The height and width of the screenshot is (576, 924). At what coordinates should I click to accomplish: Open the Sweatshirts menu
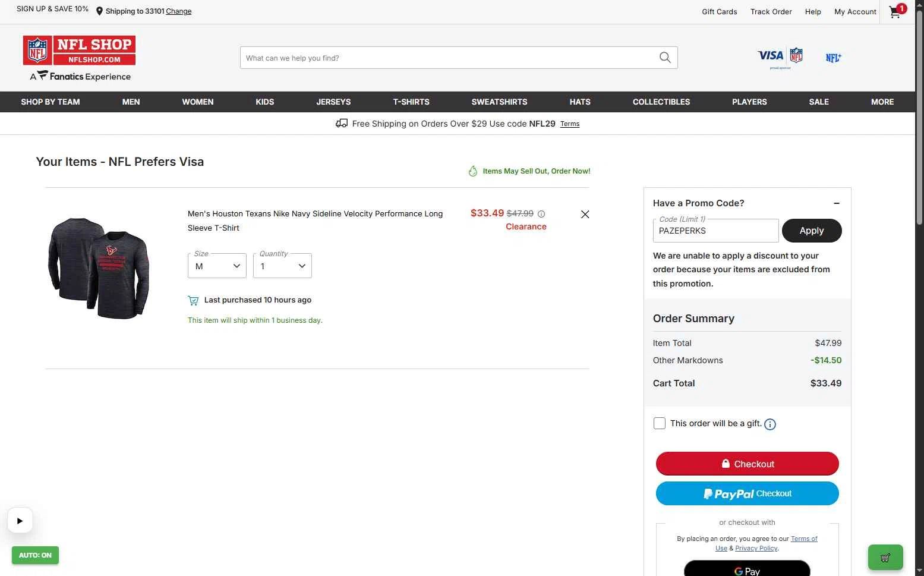(500, 102)
